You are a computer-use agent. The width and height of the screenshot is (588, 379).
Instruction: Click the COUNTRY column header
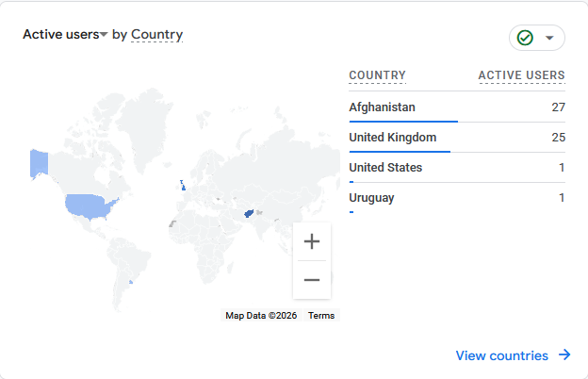(377, 75)
